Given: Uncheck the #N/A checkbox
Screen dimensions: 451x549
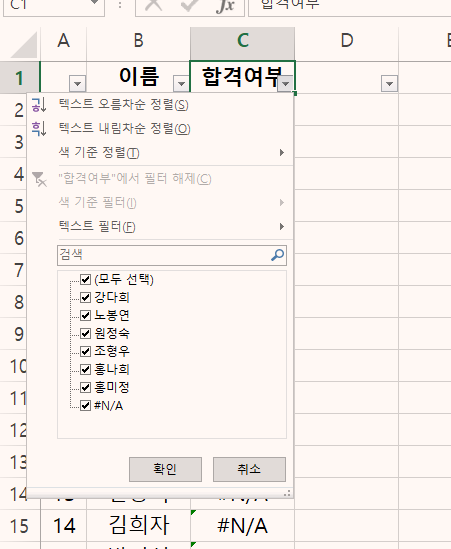Looking at the screenshot, I should click(x=85, y=405).
